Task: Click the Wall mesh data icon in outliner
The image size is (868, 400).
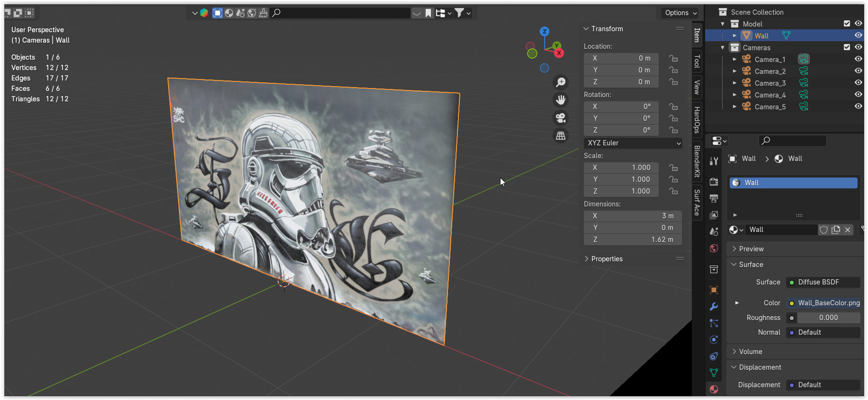Action: click(787, 36)
